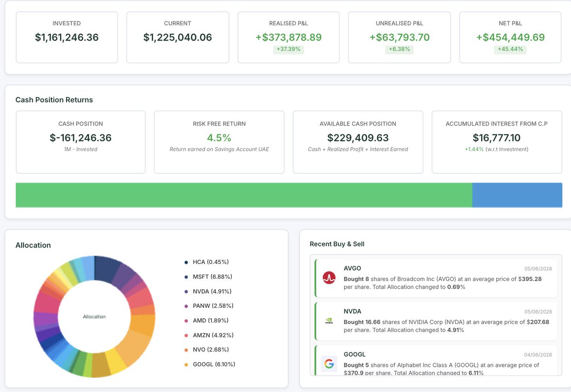Click Realised P&L value +$373,878.89

[x=289, y=38]
